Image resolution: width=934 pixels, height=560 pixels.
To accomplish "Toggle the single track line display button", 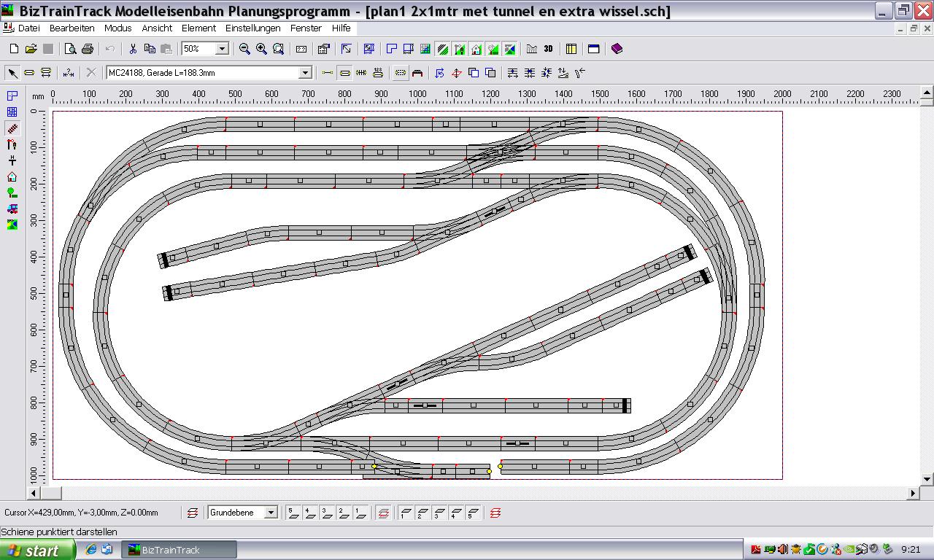I will click(328, 73).
